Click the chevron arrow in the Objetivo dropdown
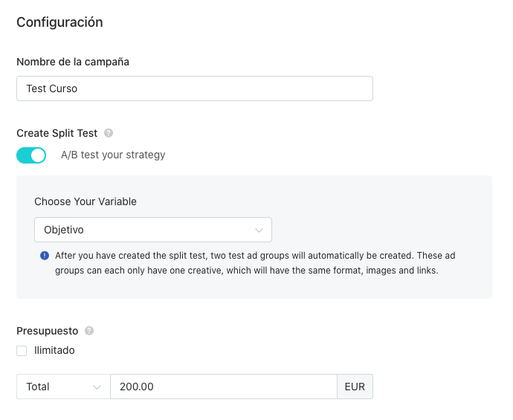Screen dimensions: 513x420 pos(259,230)
